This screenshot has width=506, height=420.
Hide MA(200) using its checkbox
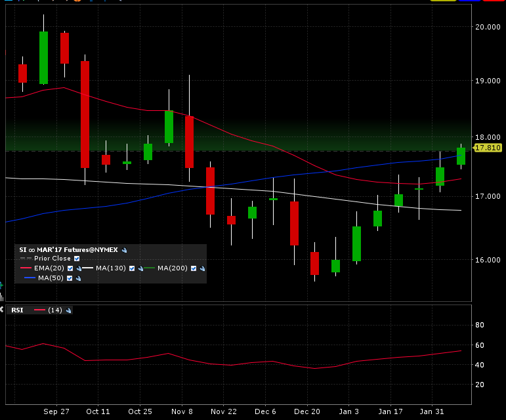(x=194, y=268)
